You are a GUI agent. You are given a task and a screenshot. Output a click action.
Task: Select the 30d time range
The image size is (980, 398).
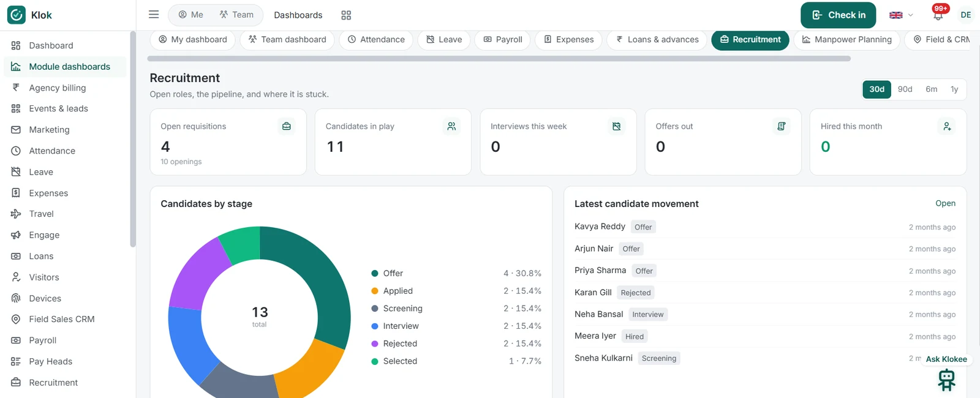(x=876, y=89)
